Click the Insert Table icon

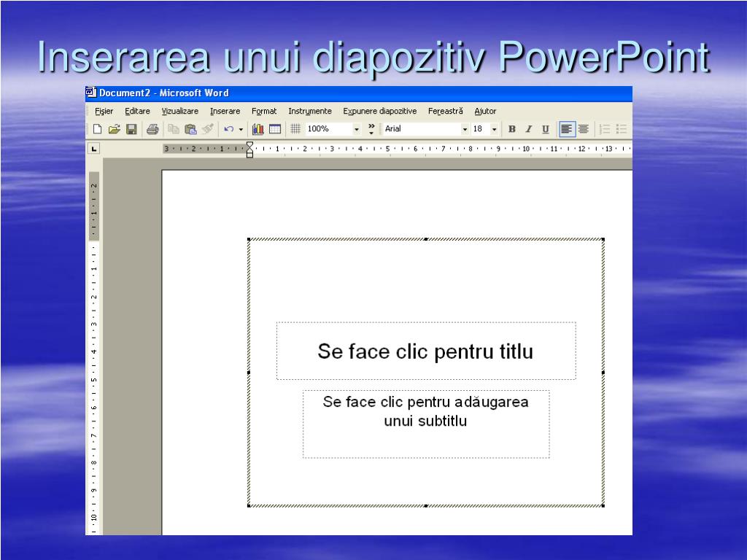[275, 129]
